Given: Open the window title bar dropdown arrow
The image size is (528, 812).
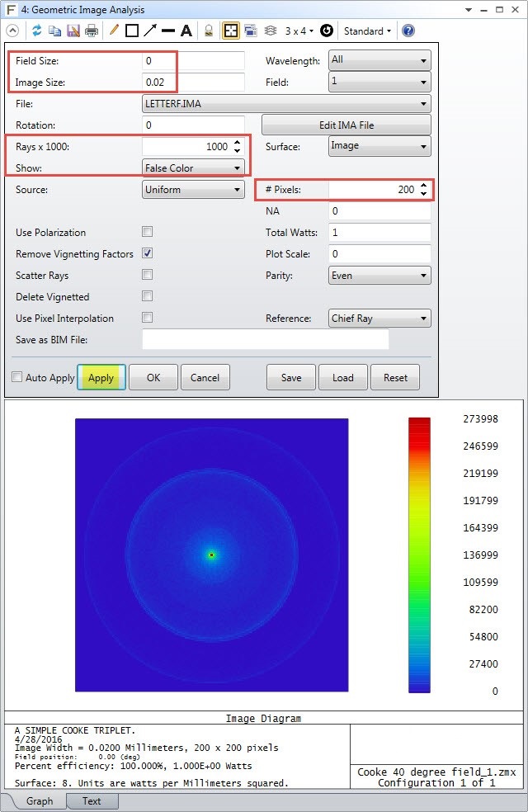Looking at the screenshot, I should [x=469, y=10].
